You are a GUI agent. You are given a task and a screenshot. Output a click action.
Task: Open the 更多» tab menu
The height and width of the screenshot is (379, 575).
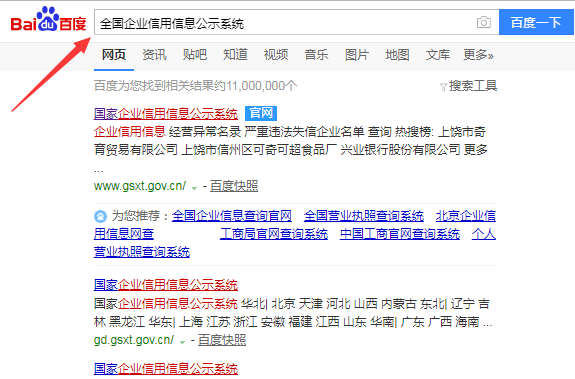click(478, 55)
